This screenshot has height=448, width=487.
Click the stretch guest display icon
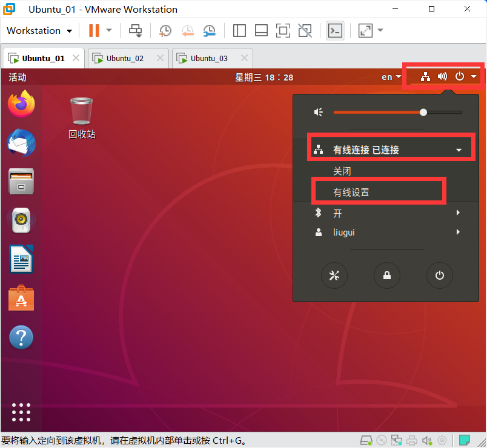tap(365, 30)
